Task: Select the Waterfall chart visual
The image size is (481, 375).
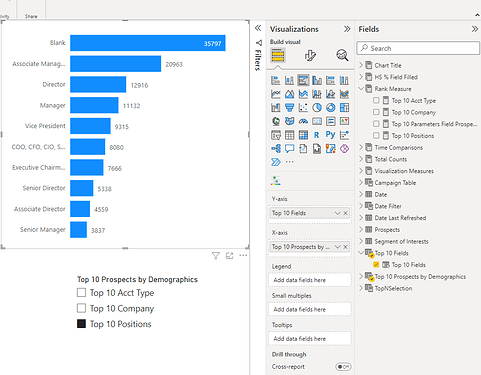Action: point(276,108)
